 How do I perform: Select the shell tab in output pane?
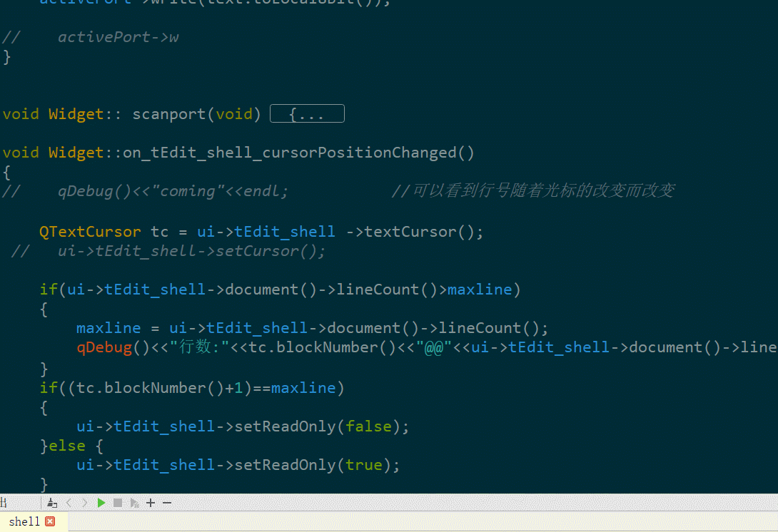tap(24, 521)
